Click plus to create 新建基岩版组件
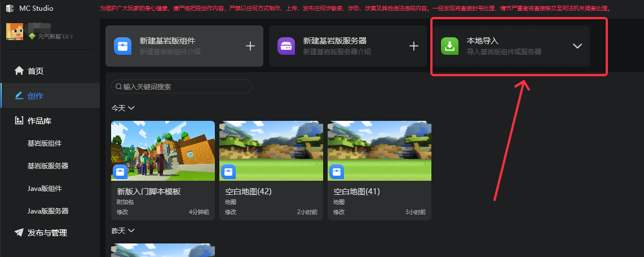644x257 pixels. 250,46
